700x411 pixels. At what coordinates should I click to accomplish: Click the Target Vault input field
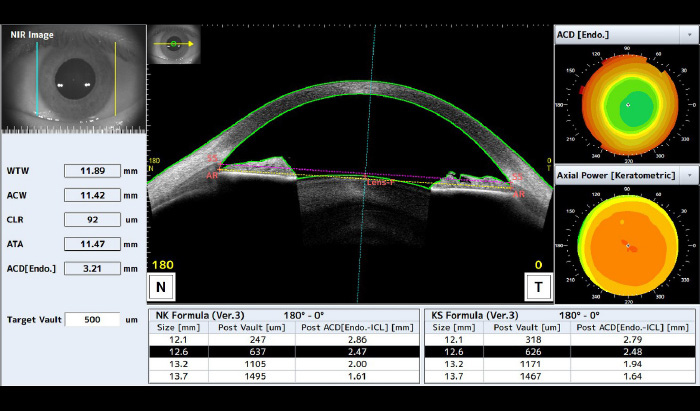pos(92,320)
